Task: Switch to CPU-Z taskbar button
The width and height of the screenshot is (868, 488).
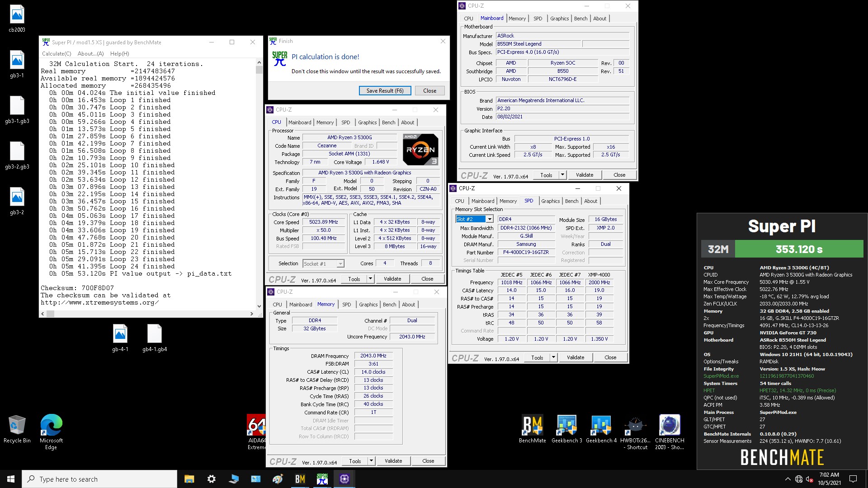Action: pyautogui.click(x=344, y=479)
